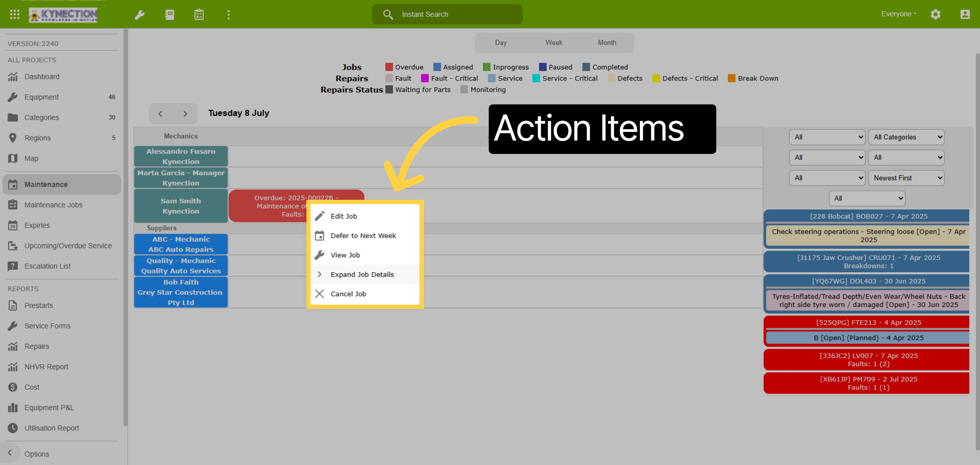Open the All Categories dropdown
Image resolution: width=980 pixels, height=465 pixels.
[x=906, y=137]
